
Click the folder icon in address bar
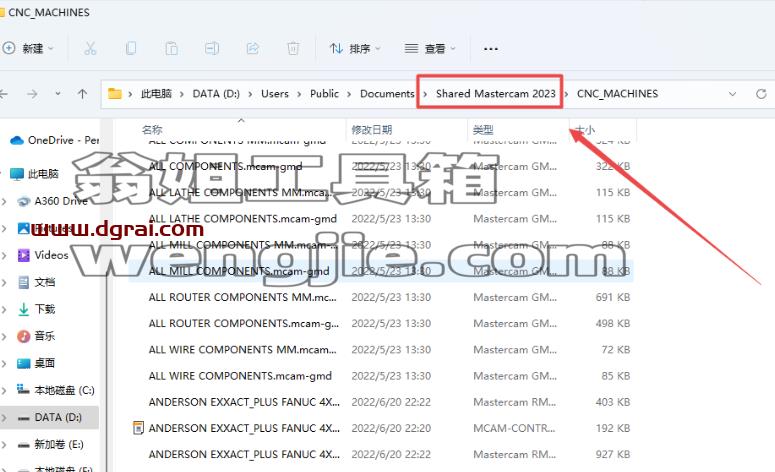point(115,93)
